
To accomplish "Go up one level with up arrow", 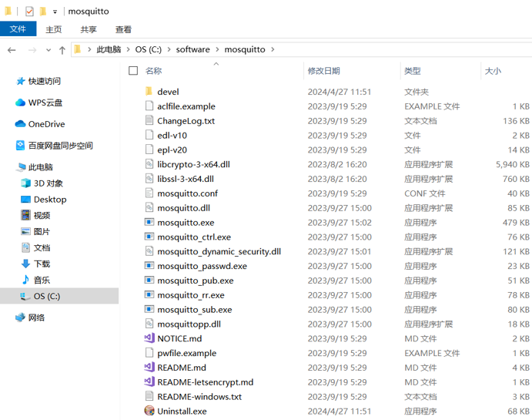I will point(62,50).
